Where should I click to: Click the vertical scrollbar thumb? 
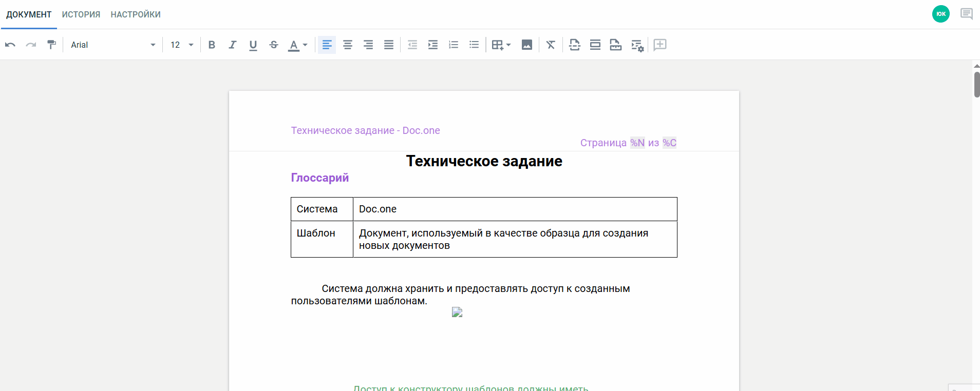977,85
